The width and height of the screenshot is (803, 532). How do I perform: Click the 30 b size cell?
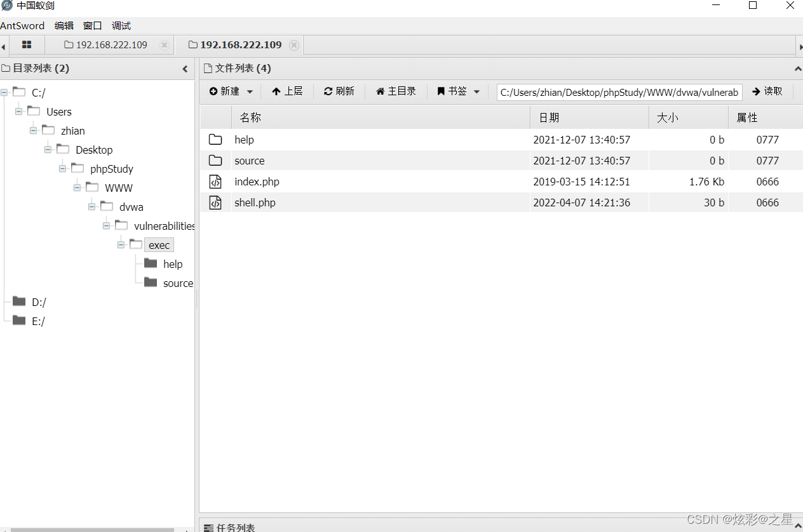tap(714, 203)
